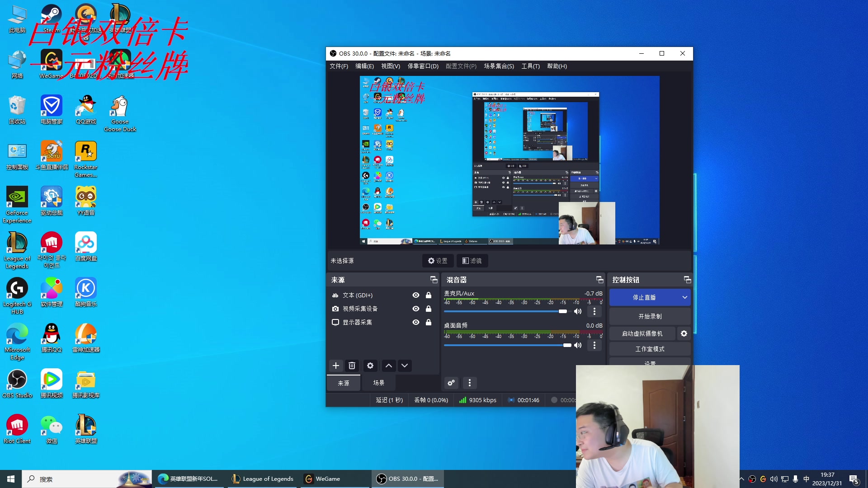Viewport: 868px width, 488px height.
Task: Mute the 桌面音频 channel
Action: tap(578, 345)
